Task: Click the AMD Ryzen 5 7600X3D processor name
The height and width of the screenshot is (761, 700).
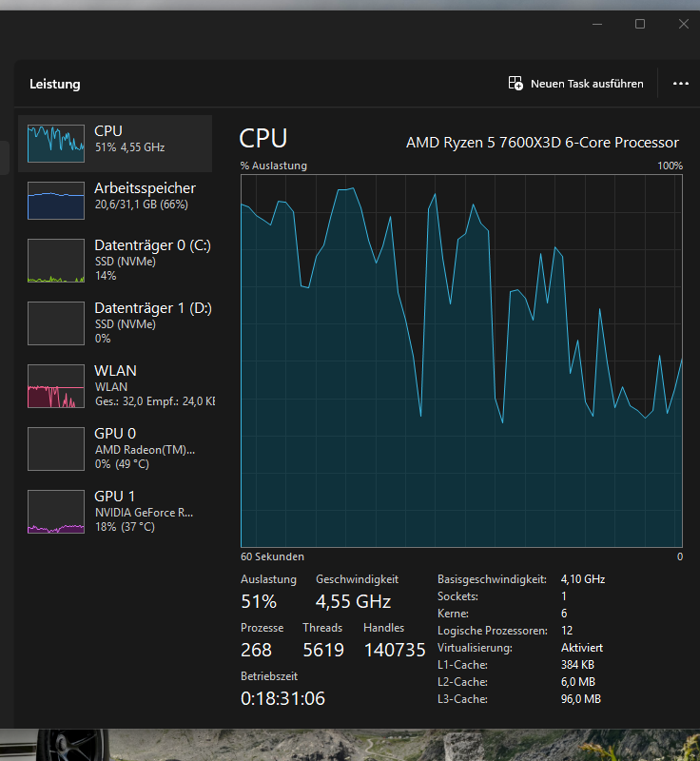Action: (x=542, y=142)
